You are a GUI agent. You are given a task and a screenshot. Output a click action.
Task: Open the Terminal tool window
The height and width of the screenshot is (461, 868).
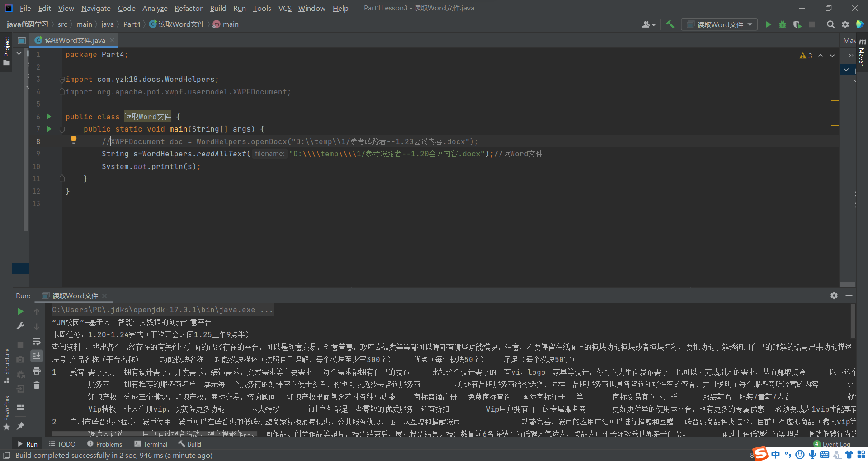[x=151, y=444]
